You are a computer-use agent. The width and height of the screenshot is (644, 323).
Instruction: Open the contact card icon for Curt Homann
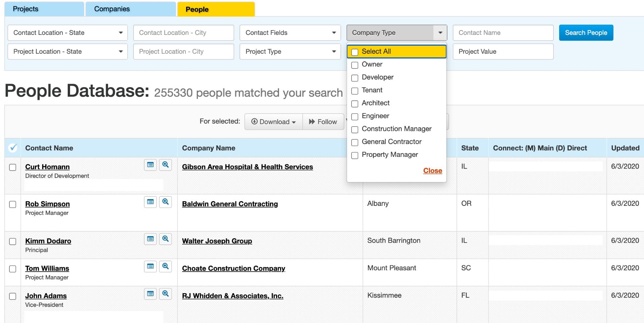pyautogui.click(x=150, y=165)
